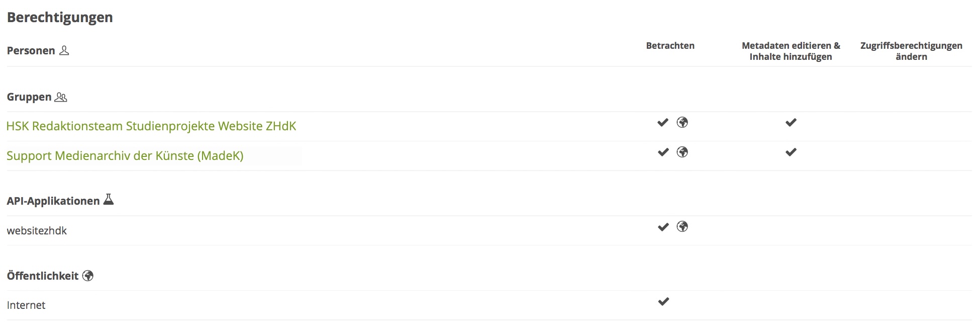Screen dimensions: 980x333
Task: Open HSK Redaktionsteam Studienprojekte Website ZHdK link
Action: coord(151,126)
